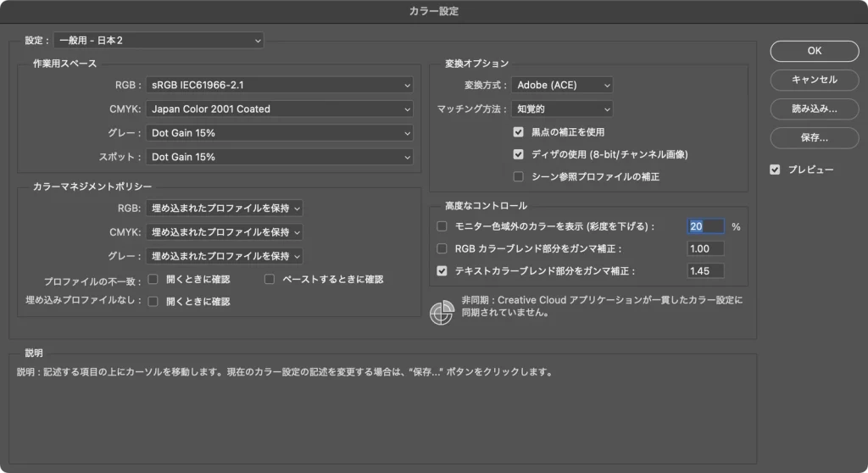Viewport: 868px width, 473px height.
Task: Toggle テキストカラーブレンド部分をガンマ補正 checkbox
Action: [x=442, y=271]
